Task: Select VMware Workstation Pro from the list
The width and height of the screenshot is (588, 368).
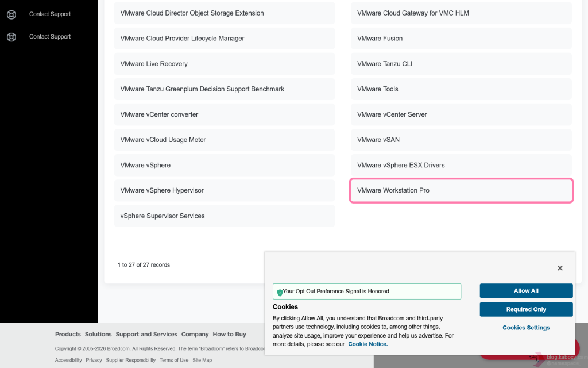Action: pyautogui.click(x=461, y=190)
